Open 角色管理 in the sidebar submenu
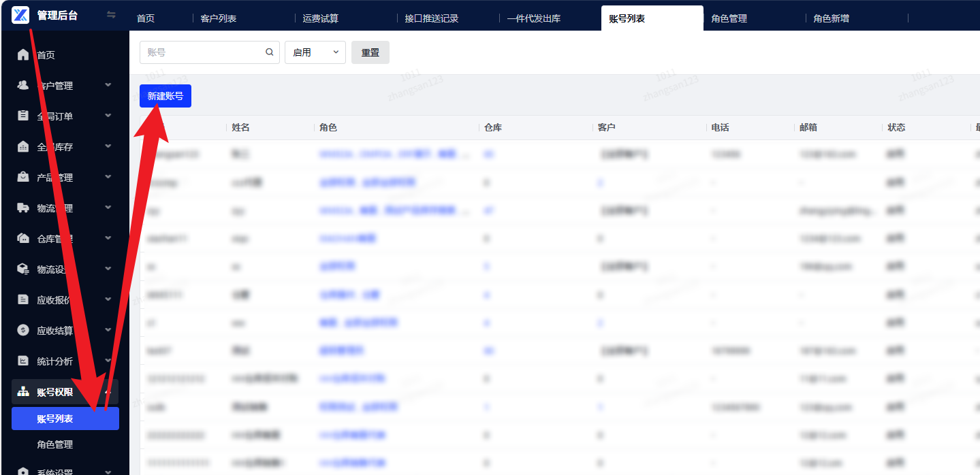This screenshot has height=475, width=980. pyautogui.click(x=55, y=444)
